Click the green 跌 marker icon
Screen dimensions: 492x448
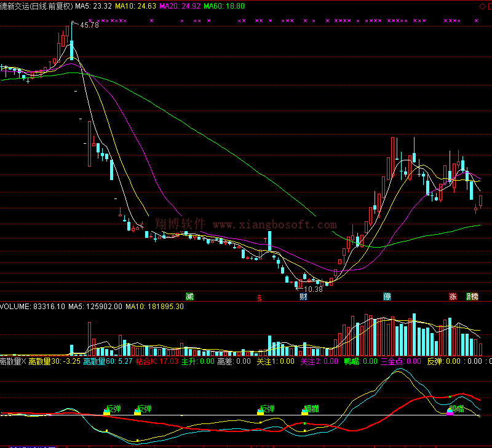point(469,297)
